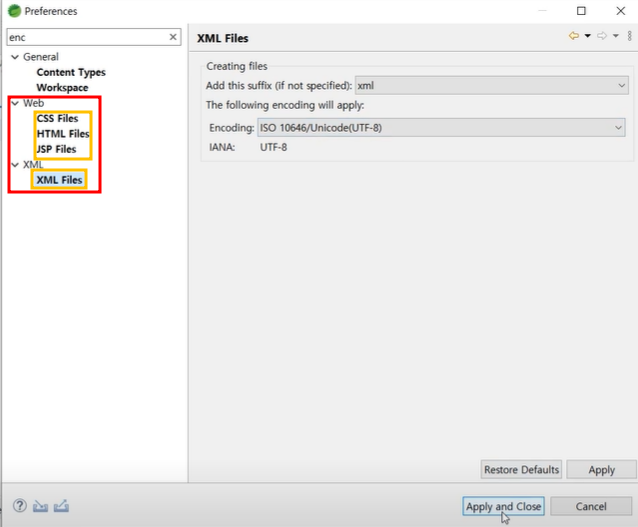
Task: Select CSS Files in the tree
Action: point(57,118)
